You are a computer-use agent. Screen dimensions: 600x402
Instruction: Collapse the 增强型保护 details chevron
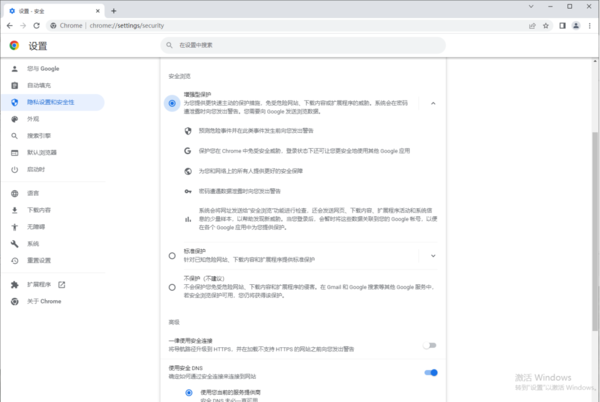433,103
